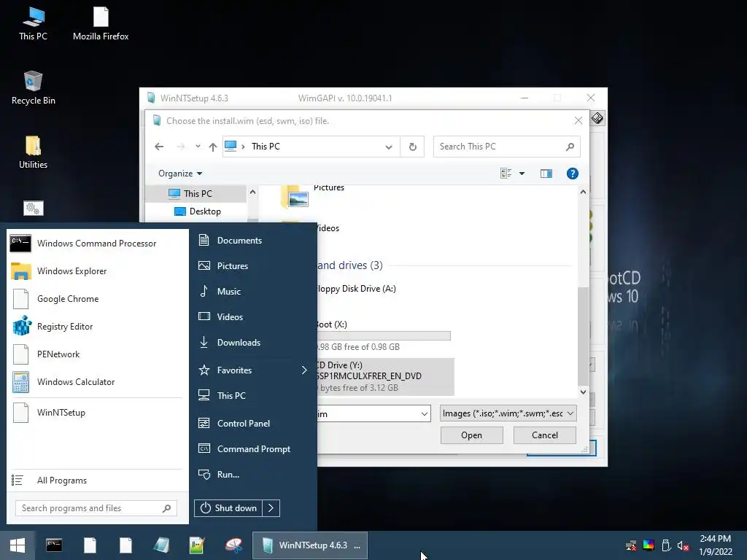Select Boot (X:) drive
Viewport: 747px width, 560px height.
[x=385, y=335]
